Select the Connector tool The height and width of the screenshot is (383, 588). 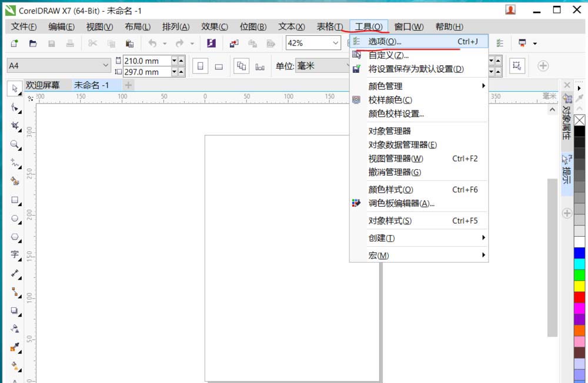tap(15, 291)
